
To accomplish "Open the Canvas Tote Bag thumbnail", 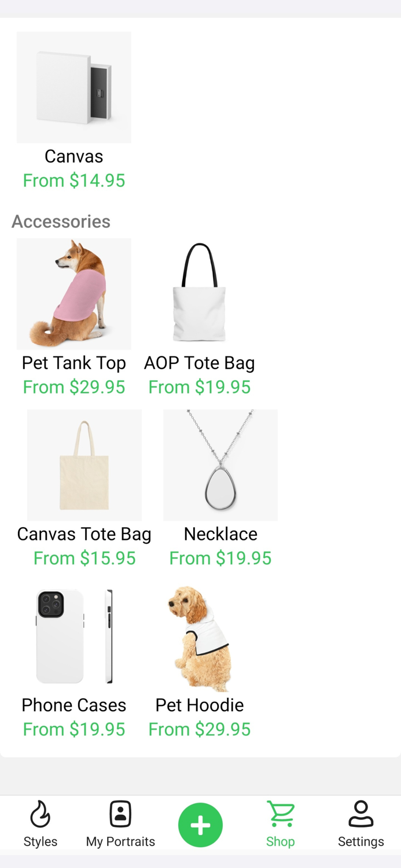I will [84, 465].
